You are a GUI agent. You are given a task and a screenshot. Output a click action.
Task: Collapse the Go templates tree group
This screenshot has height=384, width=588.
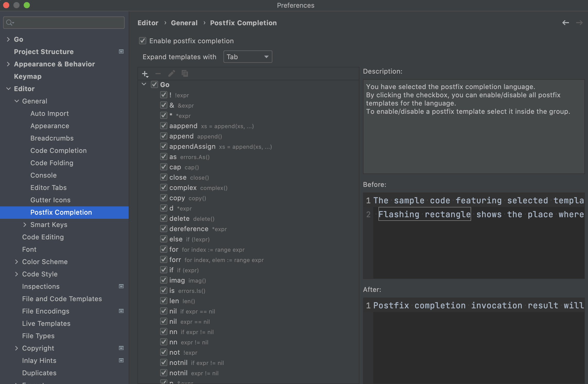[x=144, y=84]
